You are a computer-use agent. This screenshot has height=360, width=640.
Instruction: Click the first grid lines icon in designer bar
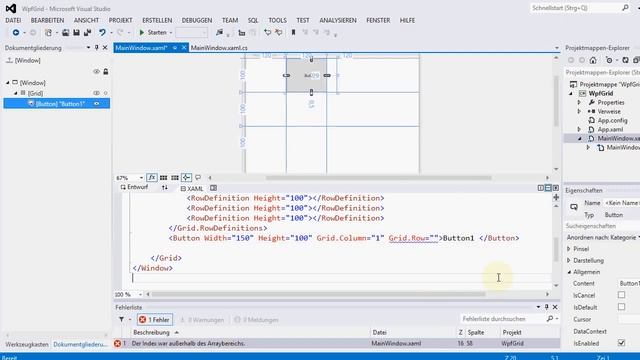163,178
